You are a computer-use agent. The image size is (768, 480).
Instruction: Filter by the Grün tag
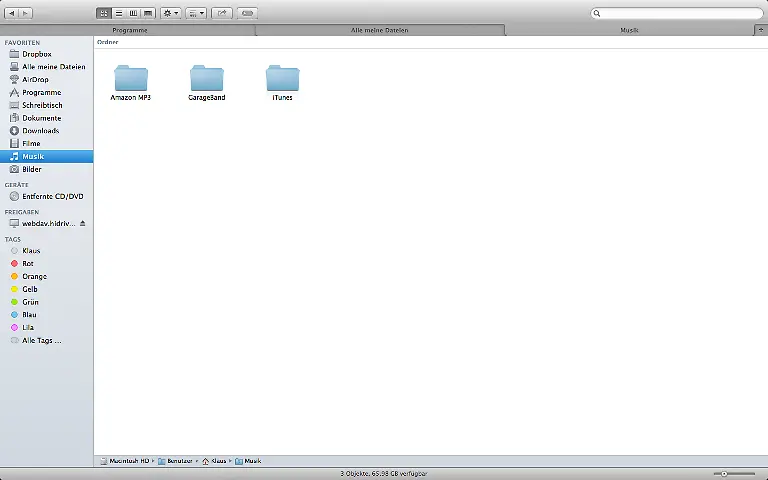(47, 302)
